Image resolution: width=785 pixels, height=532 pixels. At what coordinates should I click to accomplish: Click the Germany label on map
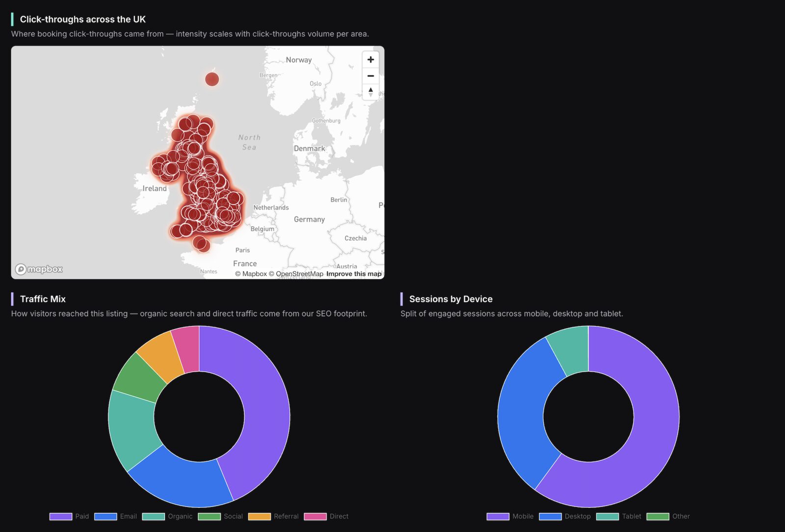click(x=309, y=219)
